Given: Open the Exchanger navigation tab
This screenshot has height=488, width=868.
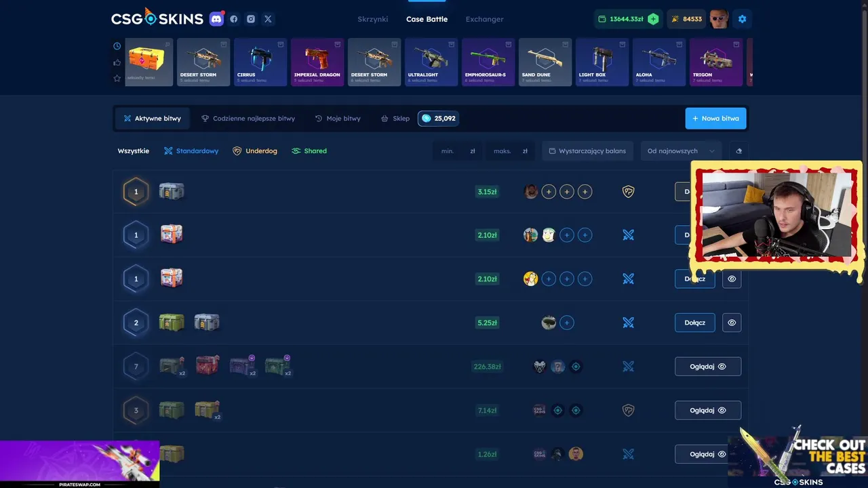Looking at the screenshot, I should click(484, 19).
